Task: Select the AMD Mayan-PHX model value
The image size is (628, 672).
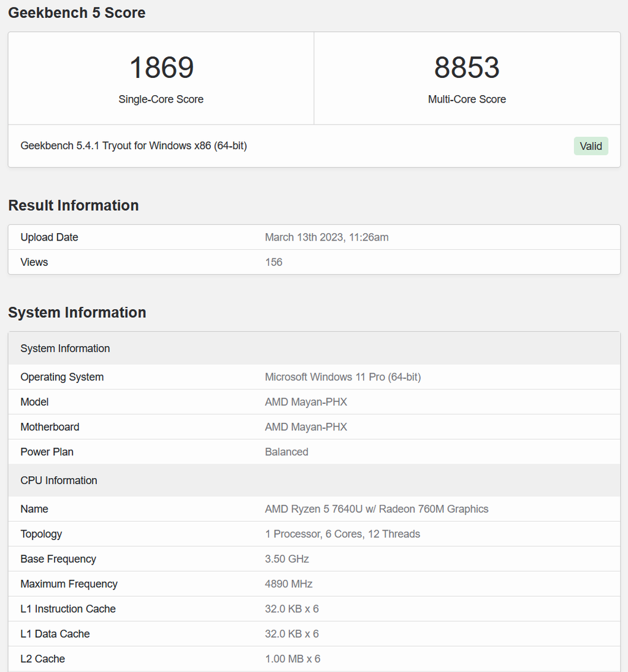Action: pyautogui.click(x=306, y=402)
